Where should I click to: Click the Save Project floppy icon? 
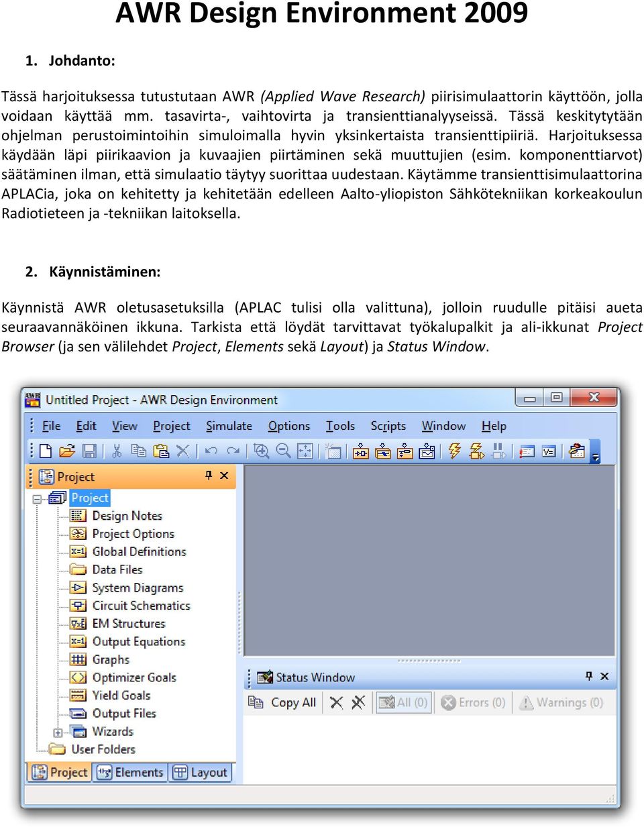[89, 451]
